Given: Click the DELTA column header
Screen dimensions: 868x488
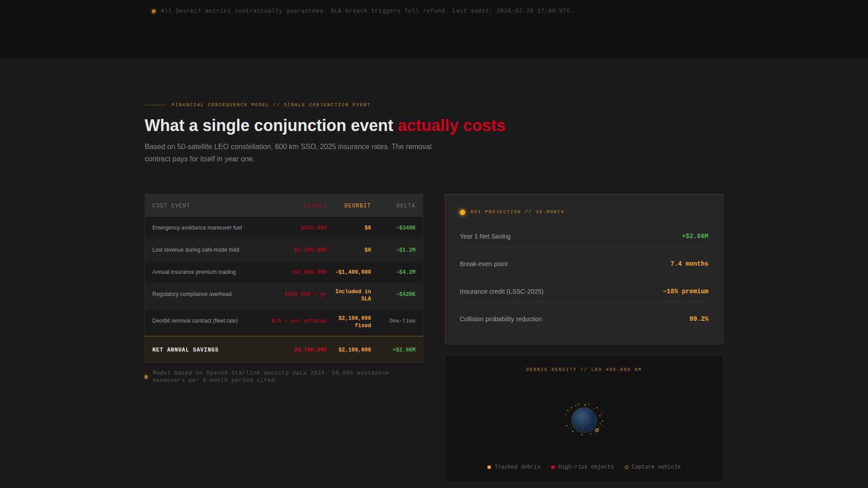Looking at the screenshot, I should 406,206.
